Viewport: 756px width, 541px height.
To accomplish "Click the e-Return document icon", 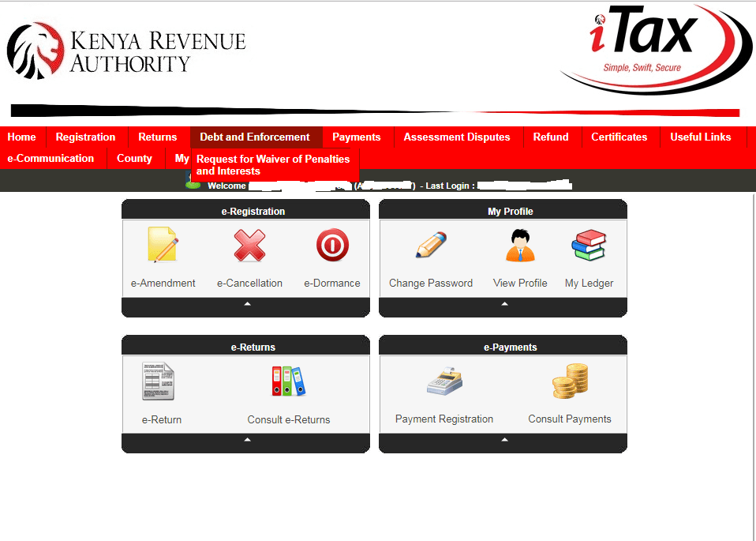I will click(158, 381).
